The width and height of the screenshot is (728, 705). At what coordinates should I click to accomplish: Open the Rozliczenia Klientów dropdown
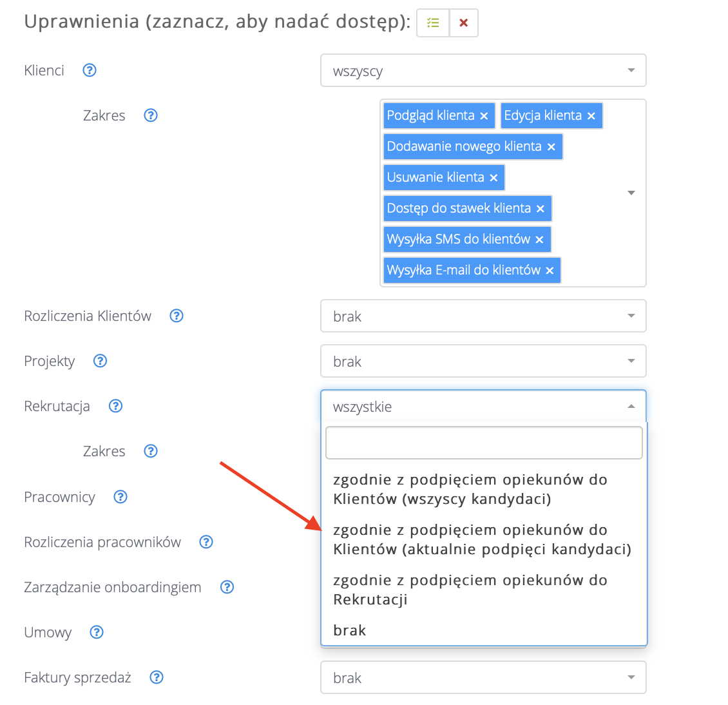tap(483, 316)
